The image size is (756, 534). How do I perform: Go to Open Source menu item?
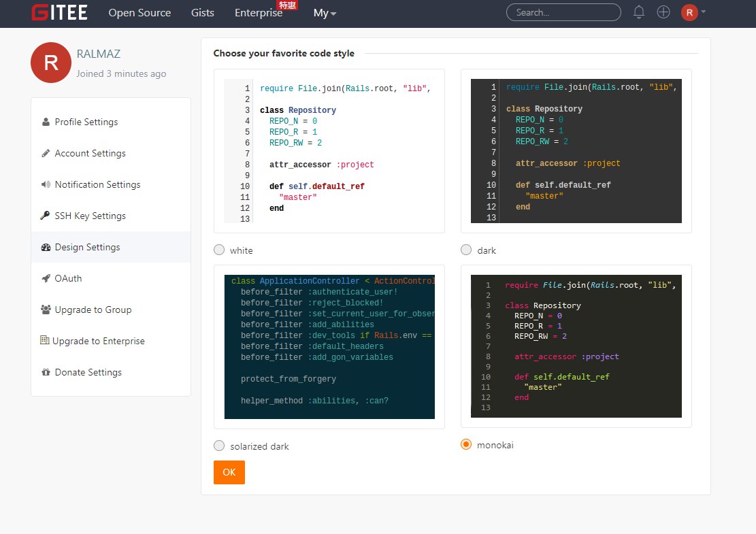pos(139,13)
